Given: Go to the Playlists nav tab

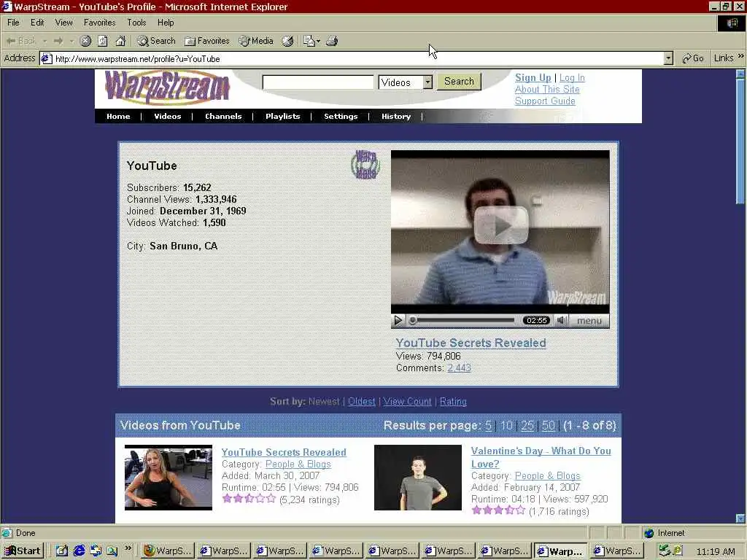Looking at the screenshot, I should click(x=282, y=116).
